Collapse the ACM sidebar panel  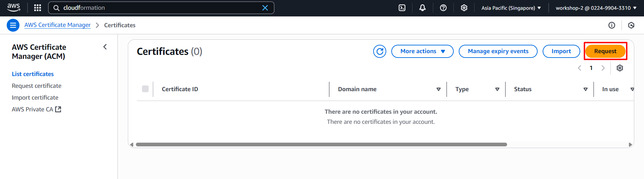105,47
